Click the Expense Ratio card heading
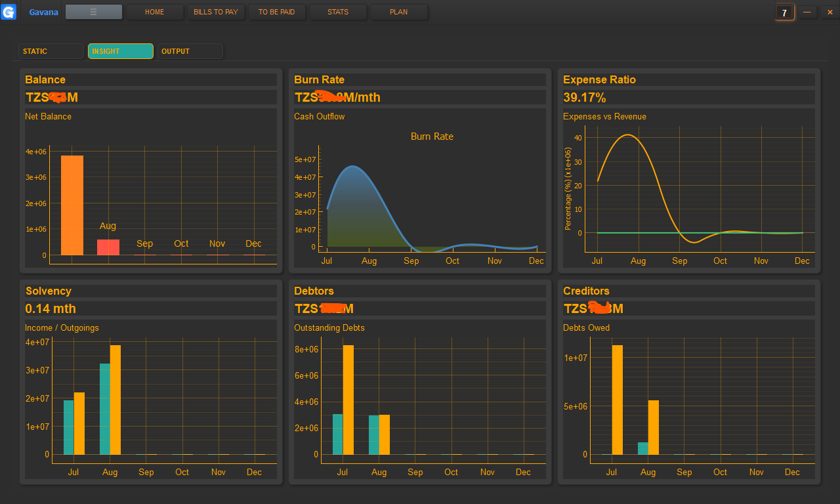This screenshot has width=840, height=504. tap(599, 79)
